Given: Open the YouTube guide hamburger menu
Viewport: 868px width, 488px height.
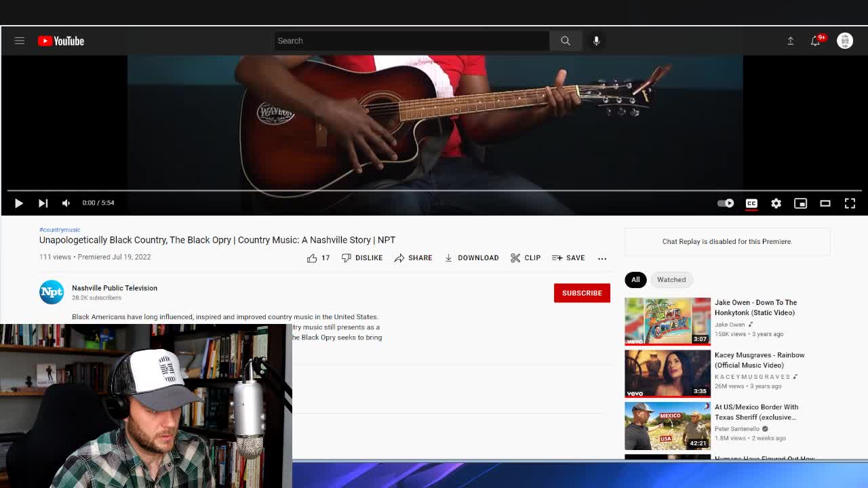Looking at the screenshot, I should tap(20, 41).
